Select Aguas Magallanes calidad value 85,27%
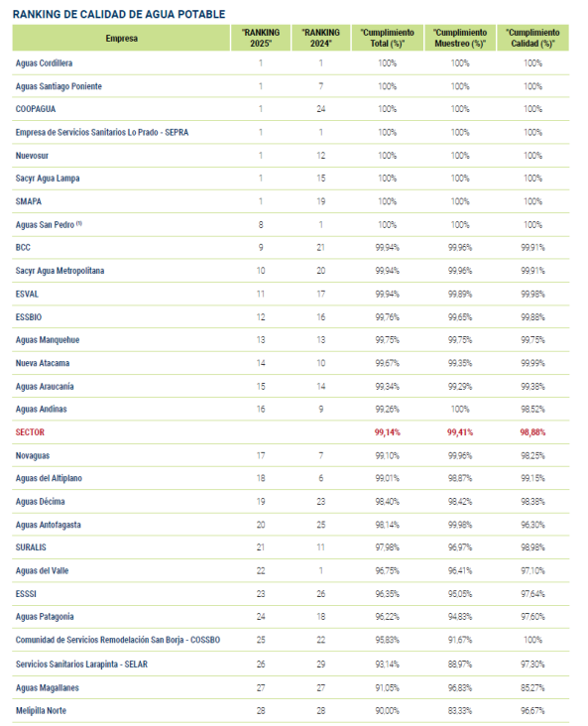 [532, 687]
